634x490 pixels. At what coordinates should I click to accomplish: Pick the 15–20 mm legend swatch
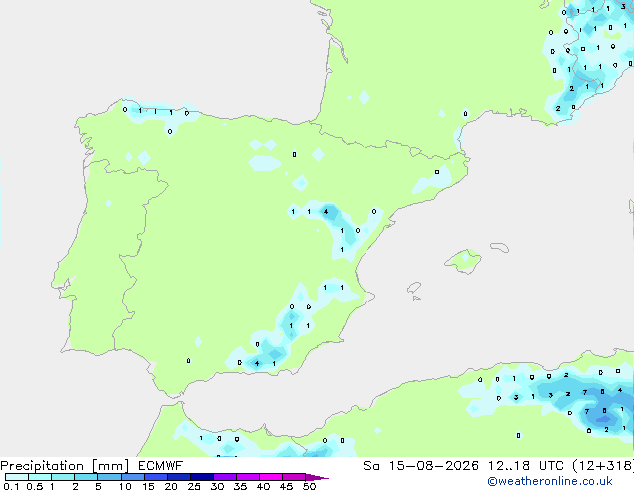click(155, 477)
